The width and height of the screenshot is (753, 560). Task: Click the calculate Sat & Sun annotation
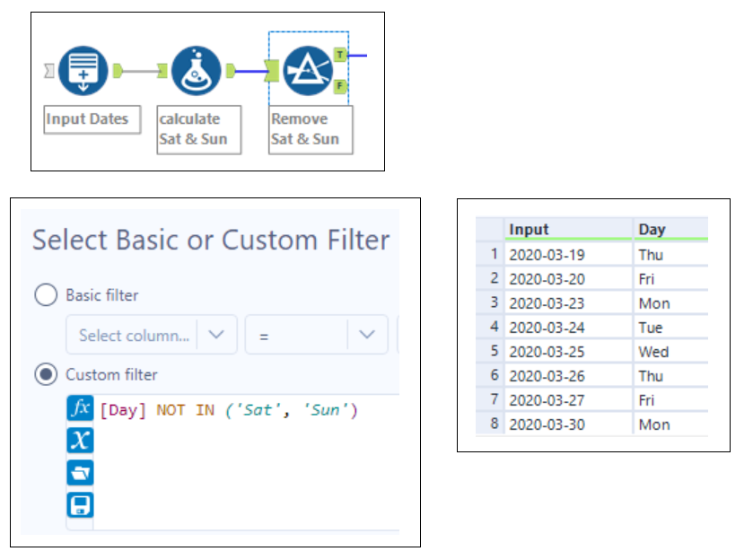pyautogui.click(x=199, y=129)
